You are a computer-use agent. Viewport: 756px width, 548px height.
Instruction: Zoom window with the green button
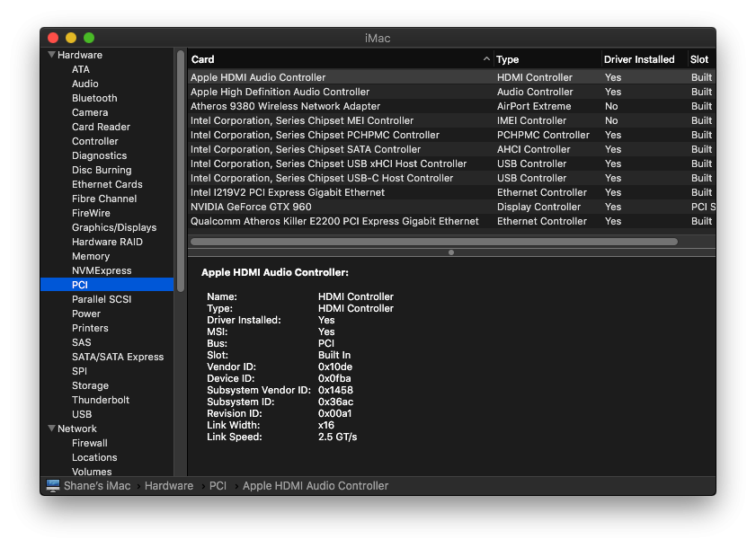(x=89, y=38)
